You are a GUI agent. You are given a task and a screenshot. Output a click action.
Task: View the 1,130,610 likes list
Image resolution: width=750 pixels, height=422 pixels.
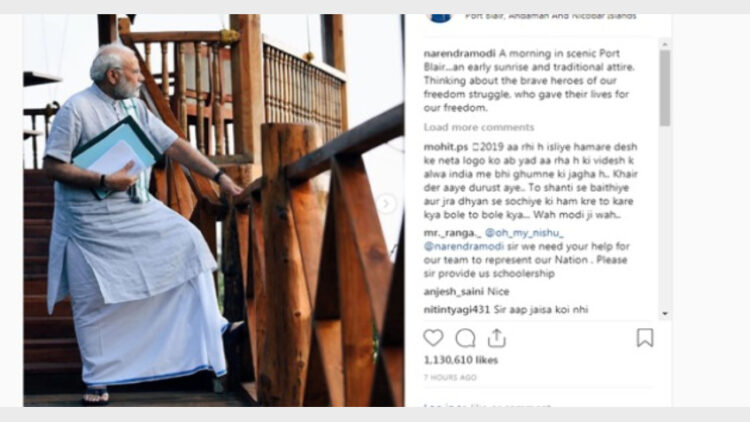[x=461, y=360]
